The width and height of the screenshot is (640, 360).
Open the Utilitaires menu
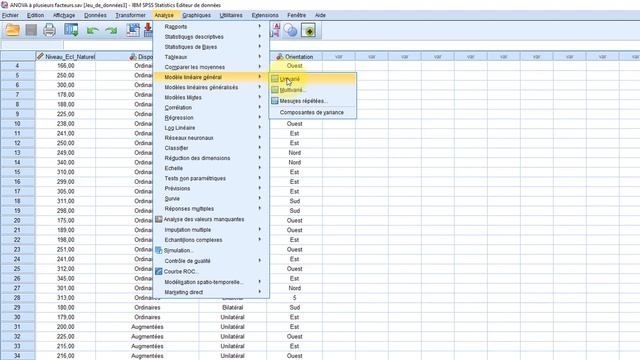point(231,15)
